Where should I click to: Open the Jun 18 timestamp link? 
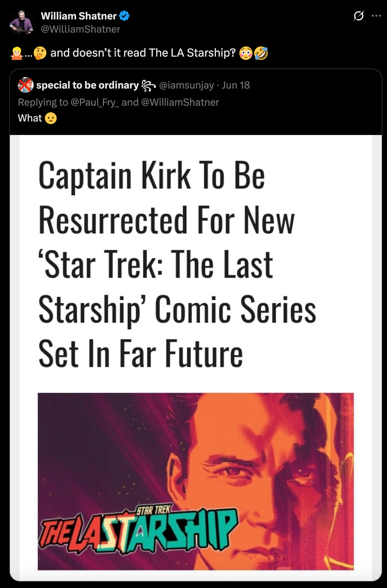(x=236, y=85)
